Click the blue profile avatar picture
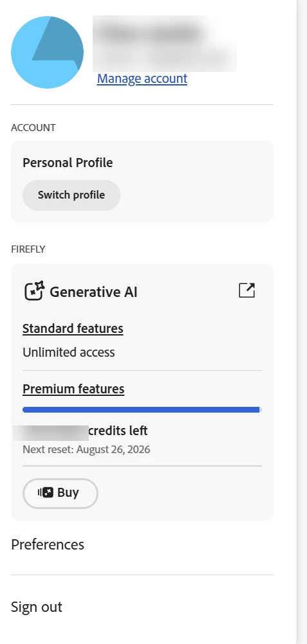 [x=48, y=52]
